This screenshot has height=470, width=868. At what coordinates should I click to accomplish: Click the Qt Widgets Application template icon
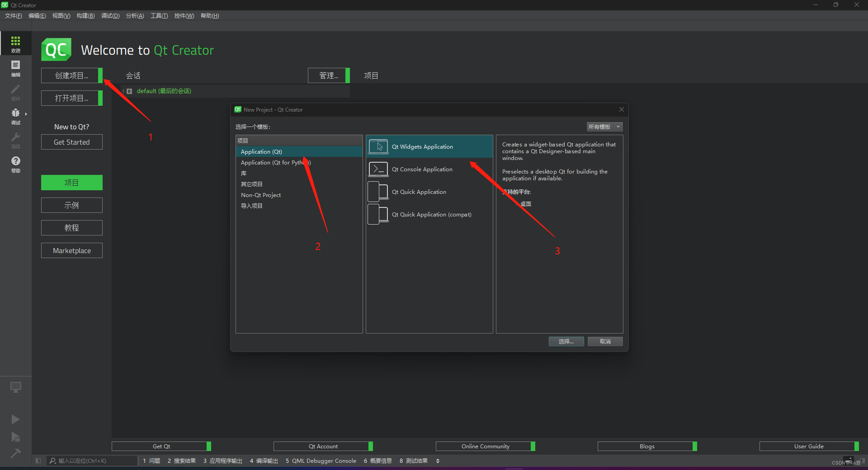[x=378, y=146]
